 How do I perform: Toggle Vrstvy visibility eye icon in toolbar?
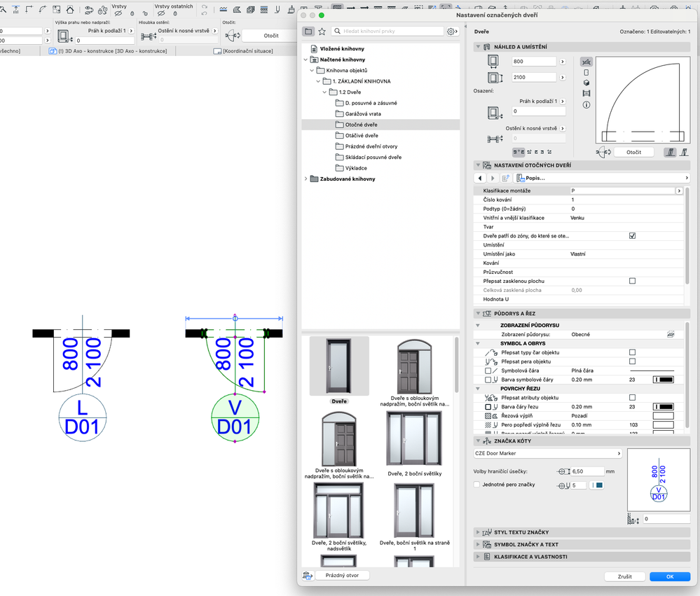(x=118, y=14)
